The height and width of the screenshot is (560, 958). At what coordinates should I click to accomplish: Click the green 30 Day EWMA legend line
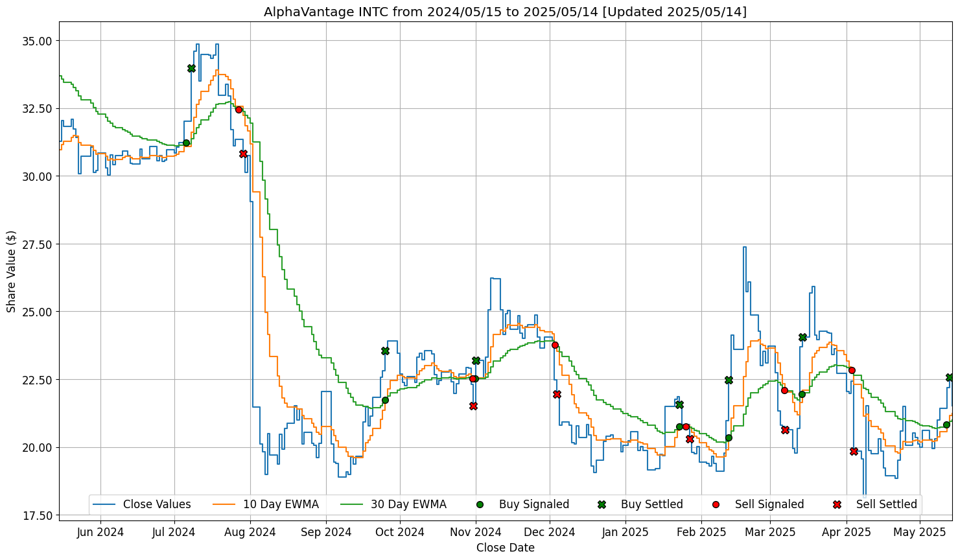pos(351,504)
